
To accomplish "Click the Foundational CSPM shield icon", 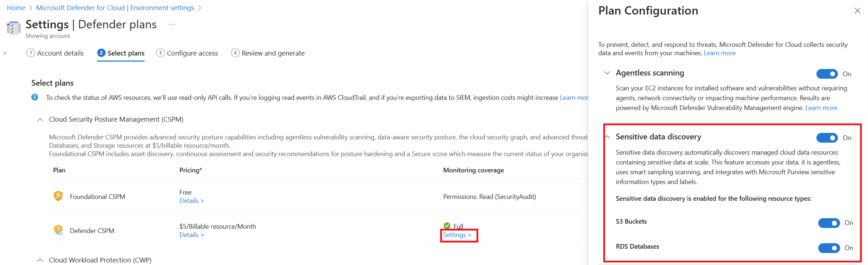I will [58, 196].
